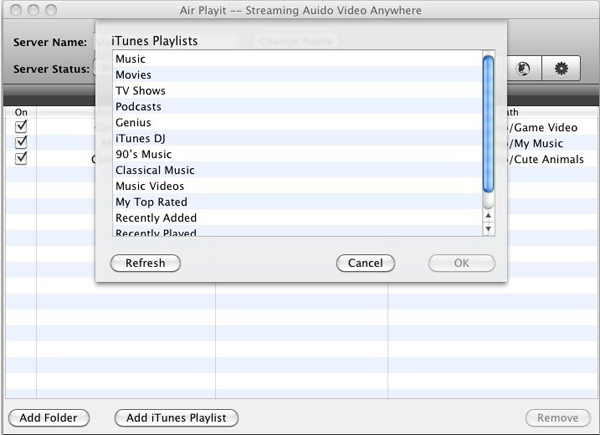Select the TV Shows playlist
Image resolution: width=600 pixels, height=435 pixels.
[298, 91]
